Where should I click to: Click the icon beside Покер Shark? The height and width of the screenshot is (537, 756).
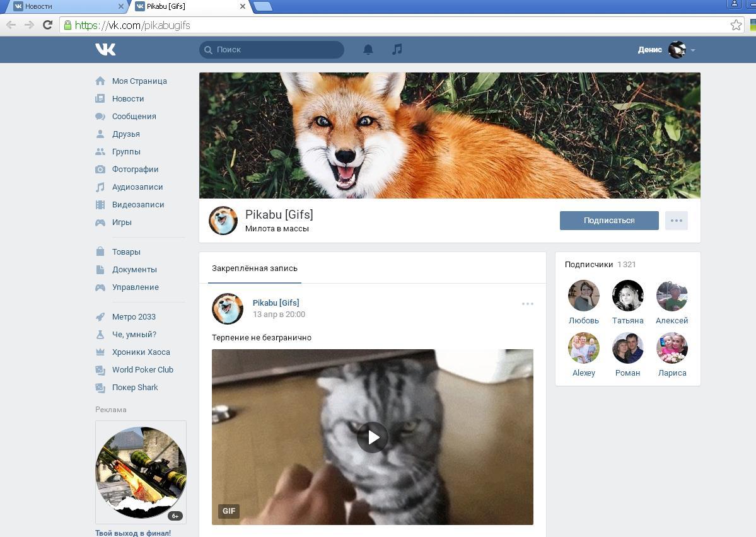point(100,388)
